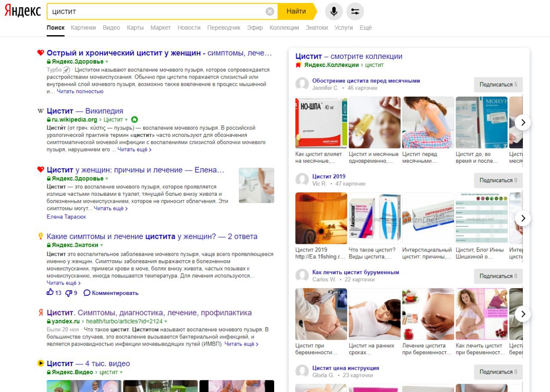The width and height of the screenshot is (550, 392).
Task: Show next cards in Обострение цистита перед месячными row
Action: [x=523, y=122]
